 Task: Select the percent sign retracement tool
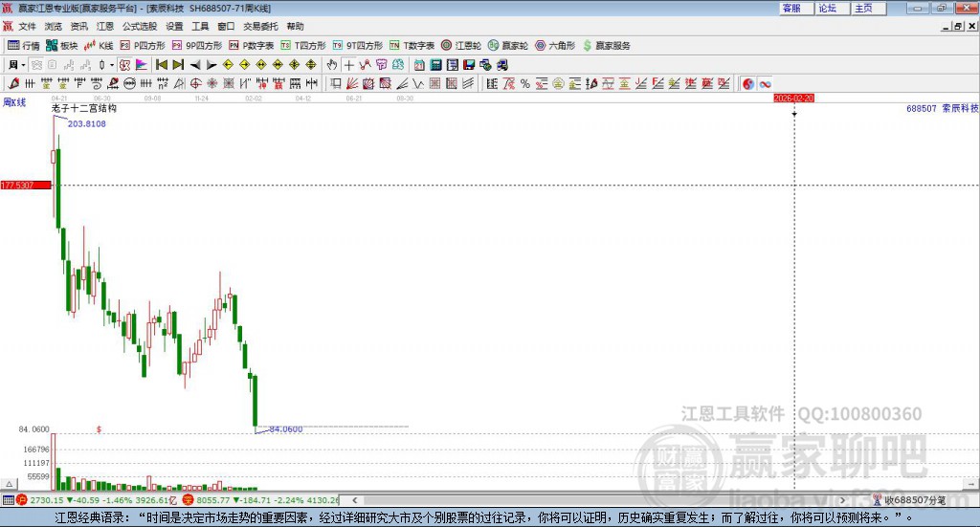tap(525, 83)
